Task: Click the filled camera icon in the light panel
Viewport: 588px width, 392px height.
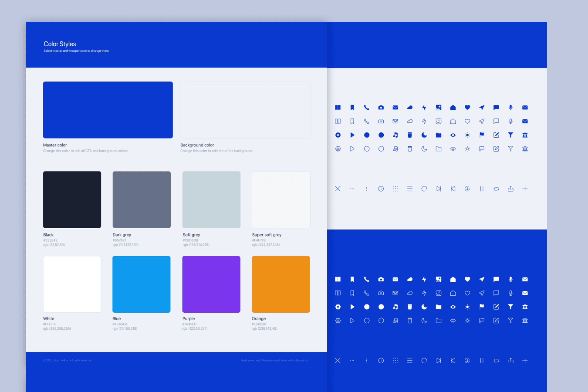Action: point(381,108)
